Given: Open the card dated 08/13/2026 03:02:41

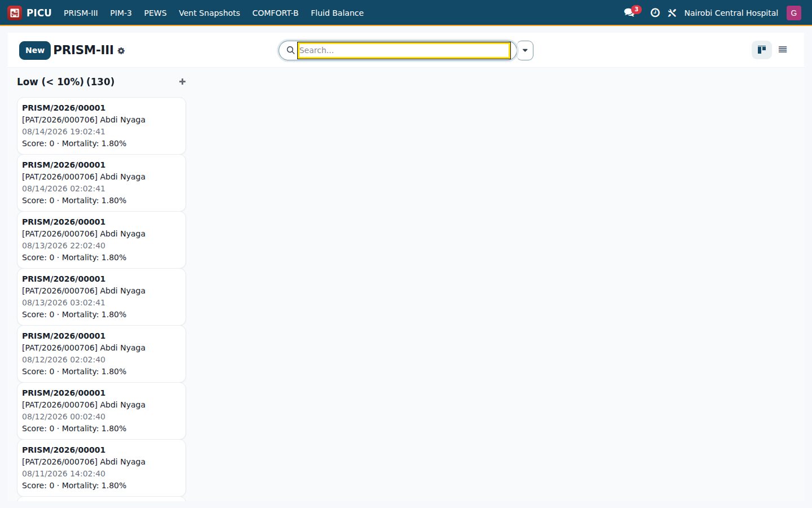Looking at the screenshot, I should (101, 297).
